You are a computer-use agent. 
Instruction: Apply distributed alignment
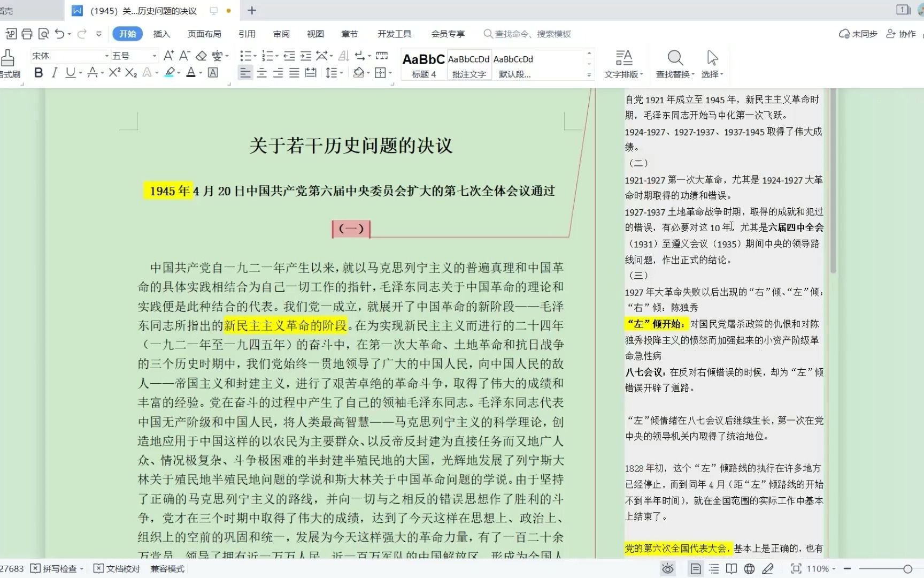[x=311, y=73]
